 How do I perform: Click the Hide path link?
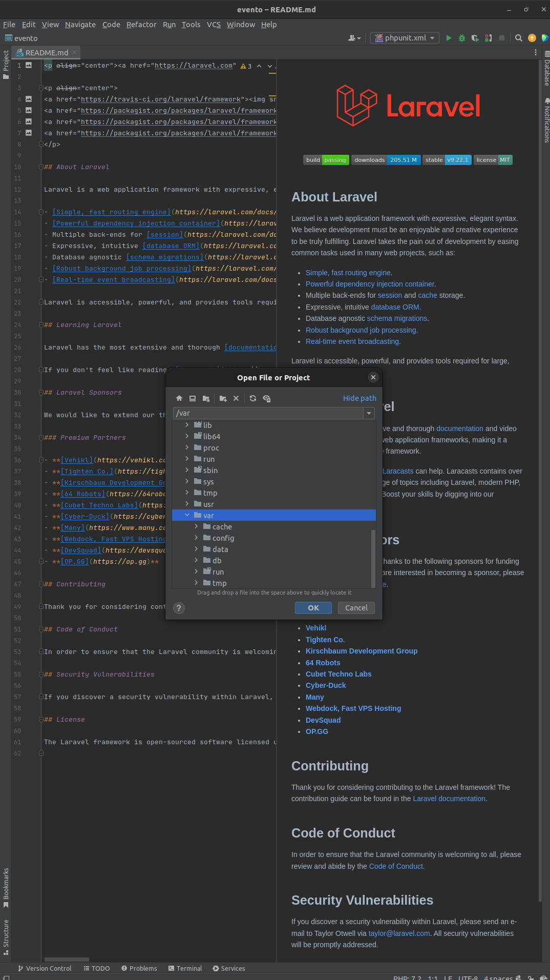(359, 398)
